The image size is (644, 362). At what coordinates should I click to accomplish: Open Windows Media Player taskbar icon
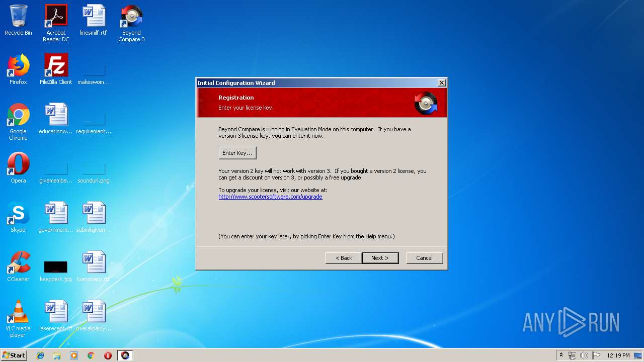point(74,355)
